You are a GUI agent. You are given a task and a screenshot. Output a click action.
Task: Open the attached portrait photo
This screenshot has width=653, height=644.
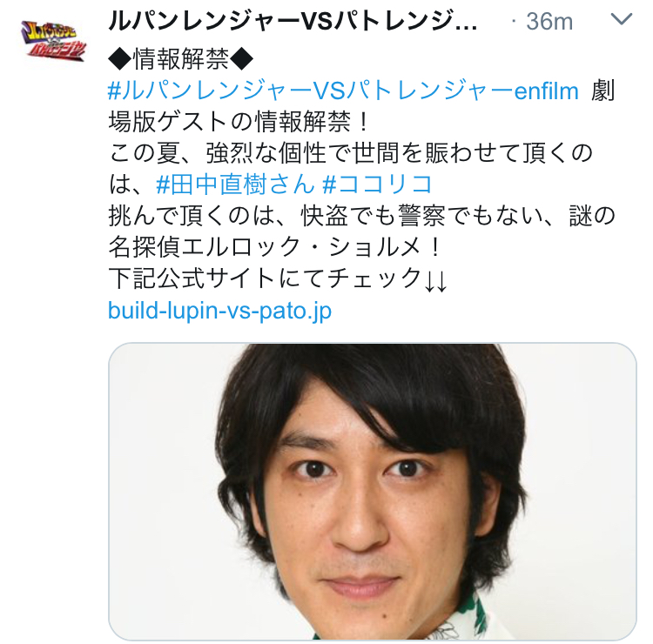pyautogui.click(x=373, y=492)
